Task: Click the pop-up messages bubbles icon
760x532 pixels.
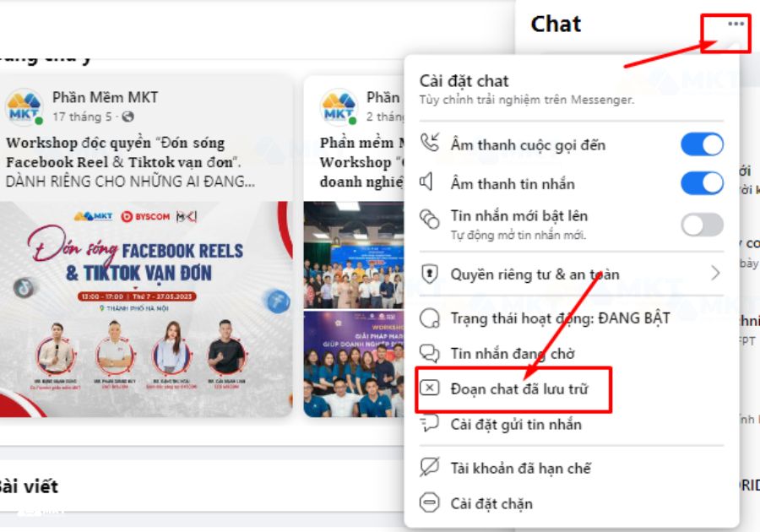Action: tap(430, 219)
